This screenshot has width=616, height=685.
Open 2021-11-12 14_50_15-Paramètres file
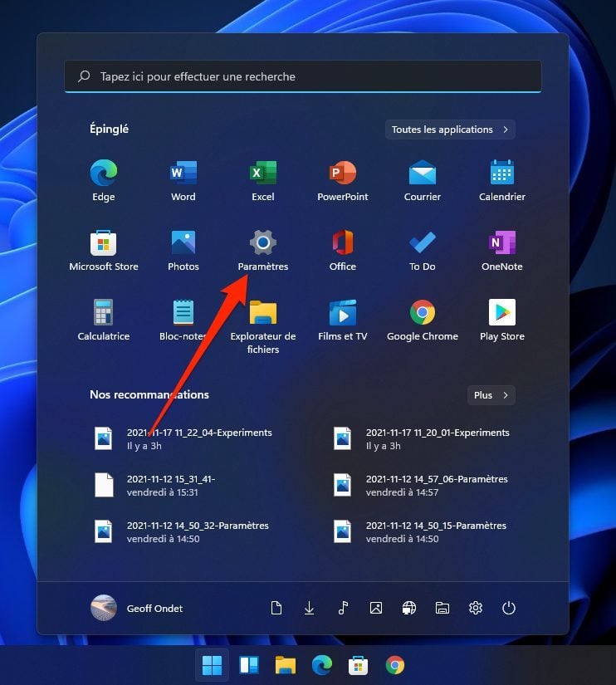coord(422,532)
